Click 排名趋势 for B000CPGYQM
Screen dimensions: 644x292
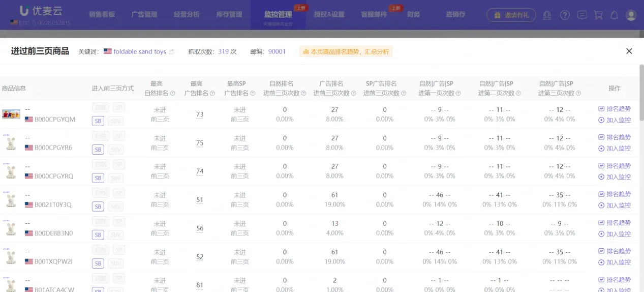[615, 109]
